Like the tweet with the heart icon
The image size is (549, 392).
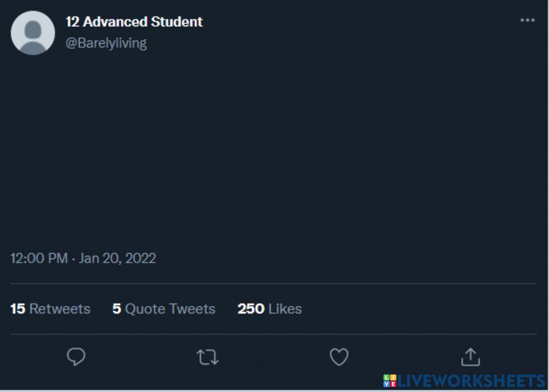pyautogui.click(x=339, y=358)
